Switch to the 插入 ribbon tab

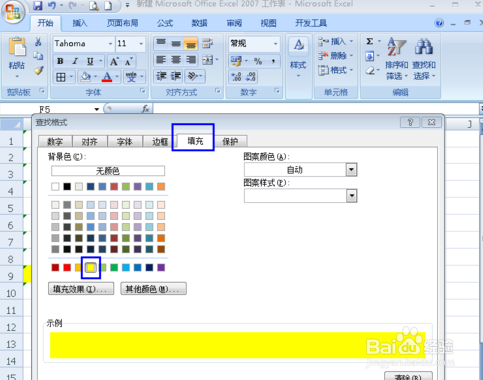point(80,23)
